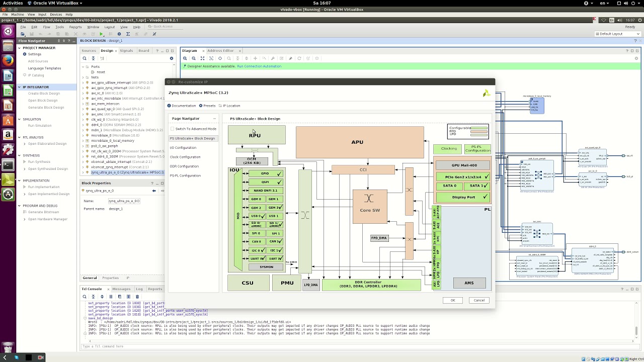
Task: Select zynq_ultra_ps_e_0 in the Design tree
Action: (127, 172)
